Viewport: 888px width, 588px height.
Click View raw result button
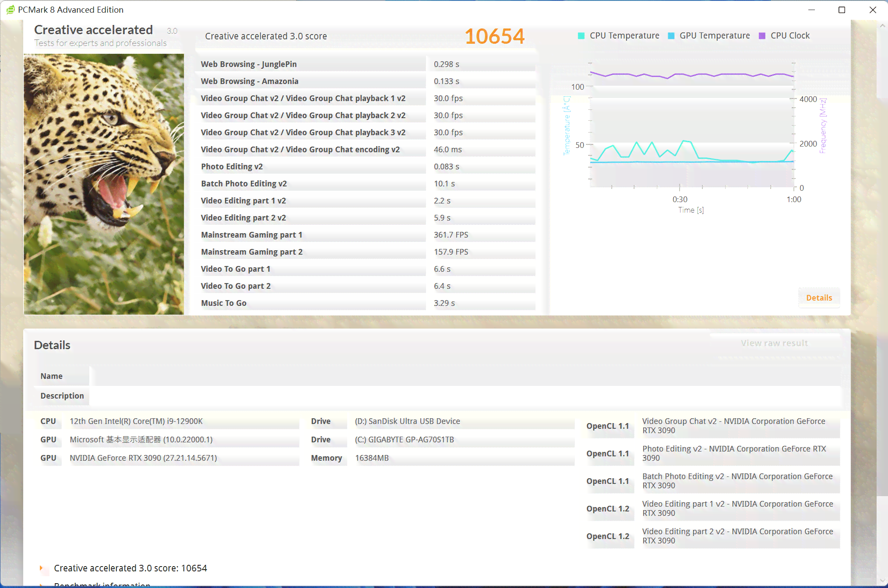click(x=774, y=343)
